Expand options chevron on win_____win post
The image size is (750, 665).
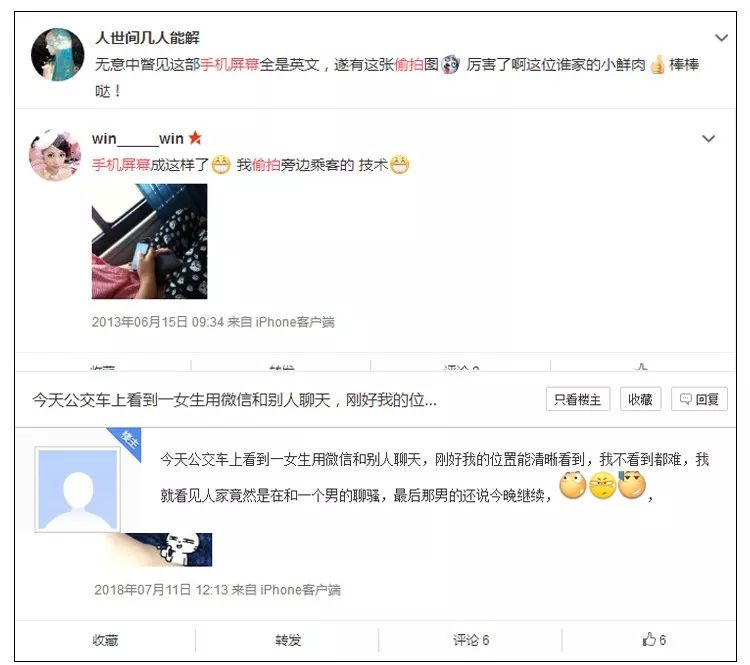click(708, 139)
